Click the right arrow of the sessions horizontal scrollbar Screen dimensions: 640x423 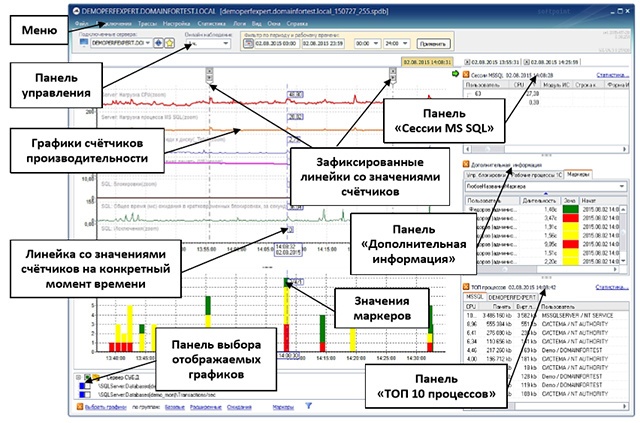click(x=624, y=149)
